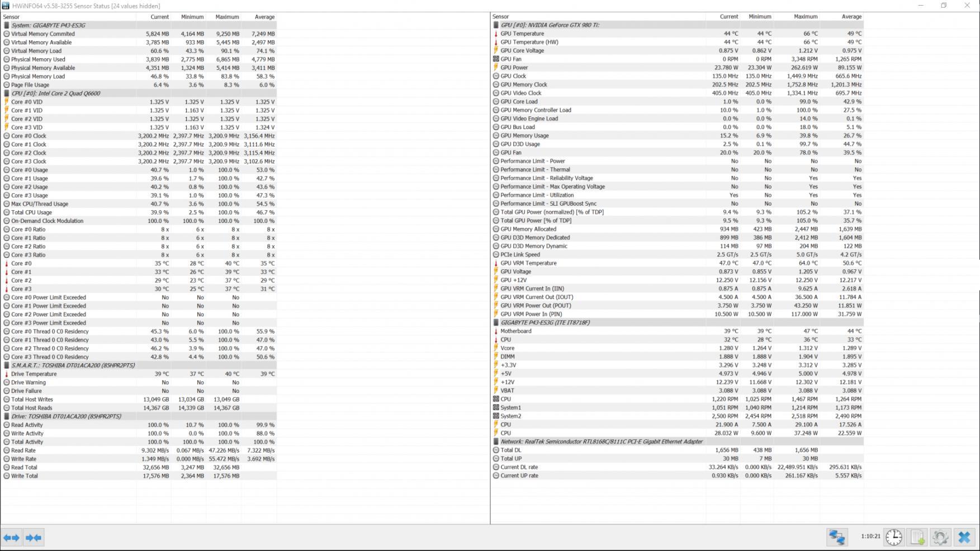
Task: Click left panel Maximum column header
Action: (x=224, y=17)
